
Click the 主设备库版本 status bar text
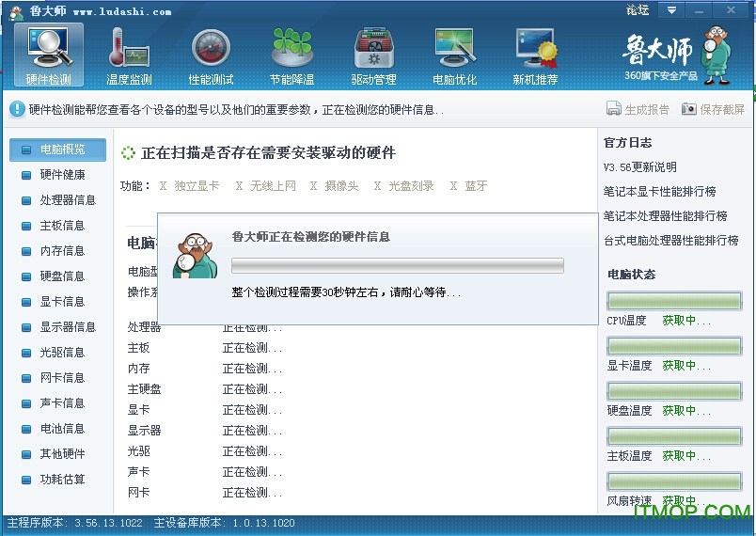[224, 523]
